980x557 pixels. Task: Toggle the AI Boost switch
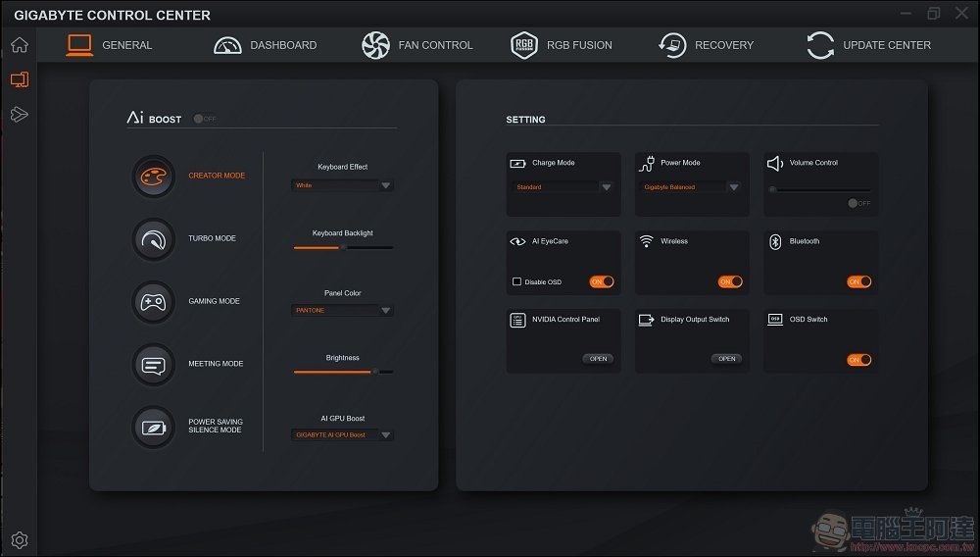204,118
